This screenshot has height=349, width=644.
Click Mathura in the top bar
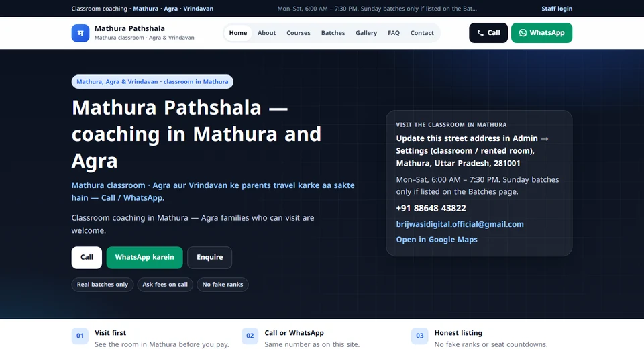(x=146, y=9)
